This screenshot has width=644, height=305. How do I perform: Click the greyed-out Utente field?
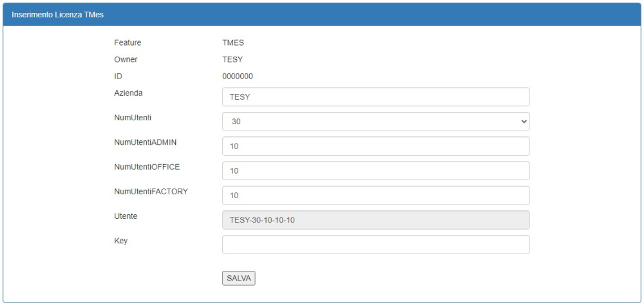[x=375, y=220]
